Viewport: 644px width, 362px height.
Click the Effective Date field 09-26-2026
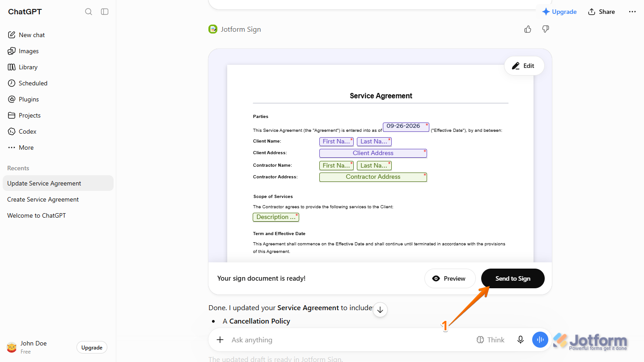click(406, 126)
